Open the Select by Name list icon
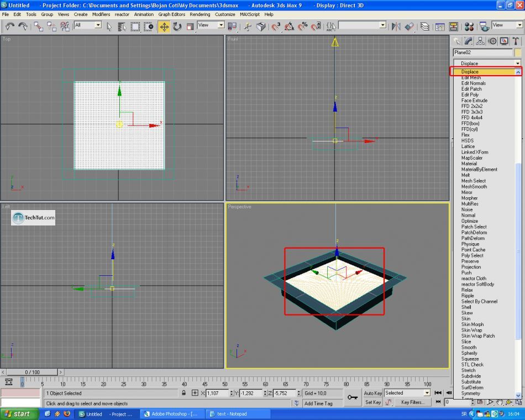Screen dimensions: 525x420 122,27
